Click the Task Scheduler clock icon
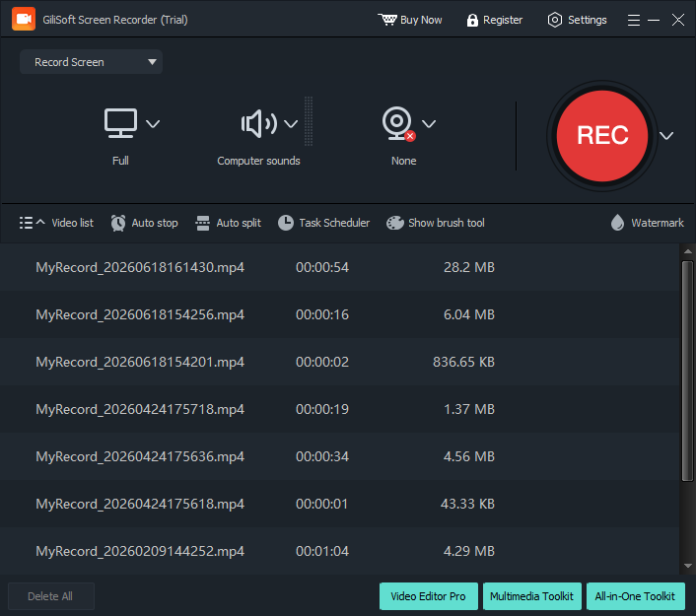 pyautogui.click(x=286, y=223)
